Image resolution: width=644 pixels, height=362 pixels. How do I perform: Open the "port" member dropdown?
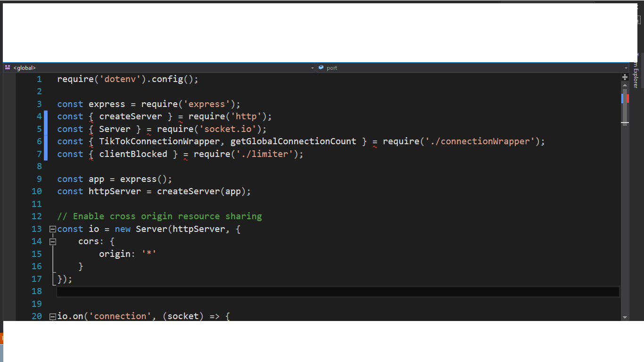(x=626, y=68)
